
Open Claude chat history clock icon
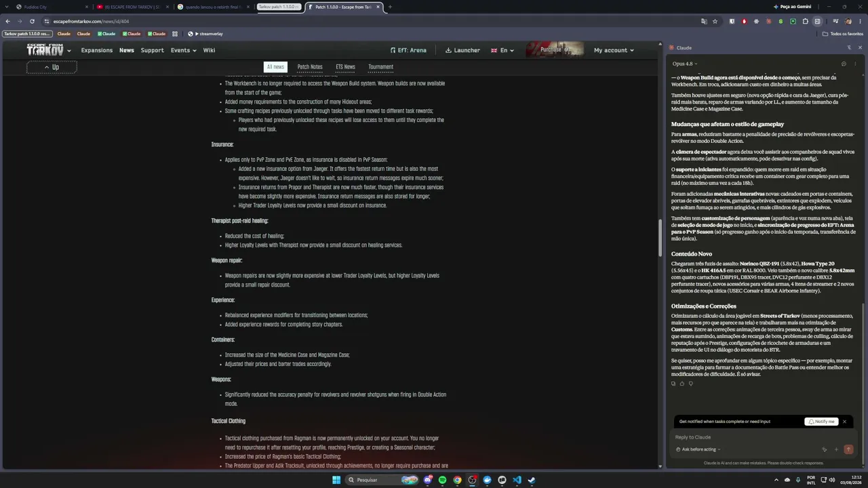point(844,64)
